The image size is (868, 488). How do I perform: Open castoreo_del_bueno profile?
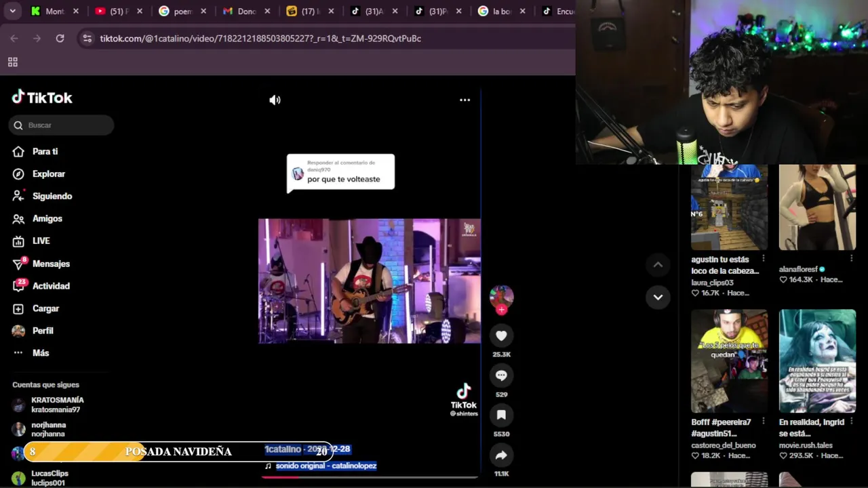point(724,445)
